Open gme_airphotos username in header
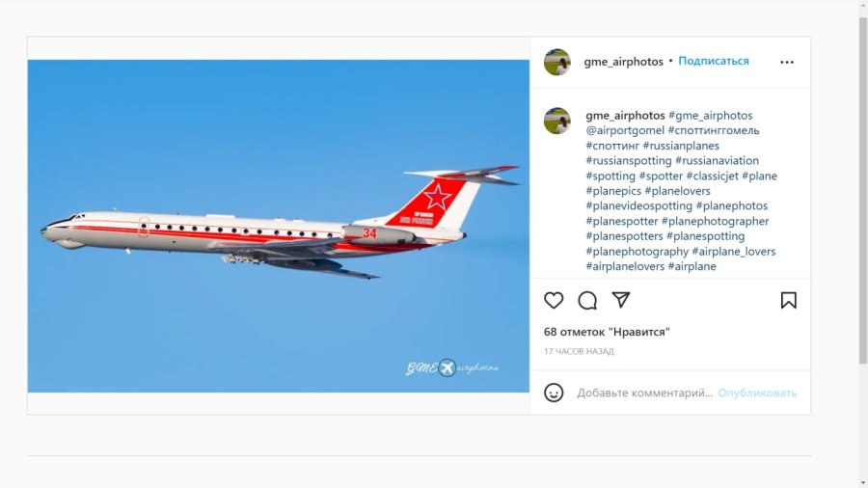The width and height of the screenshot is (868, 488). click(623, 62)
